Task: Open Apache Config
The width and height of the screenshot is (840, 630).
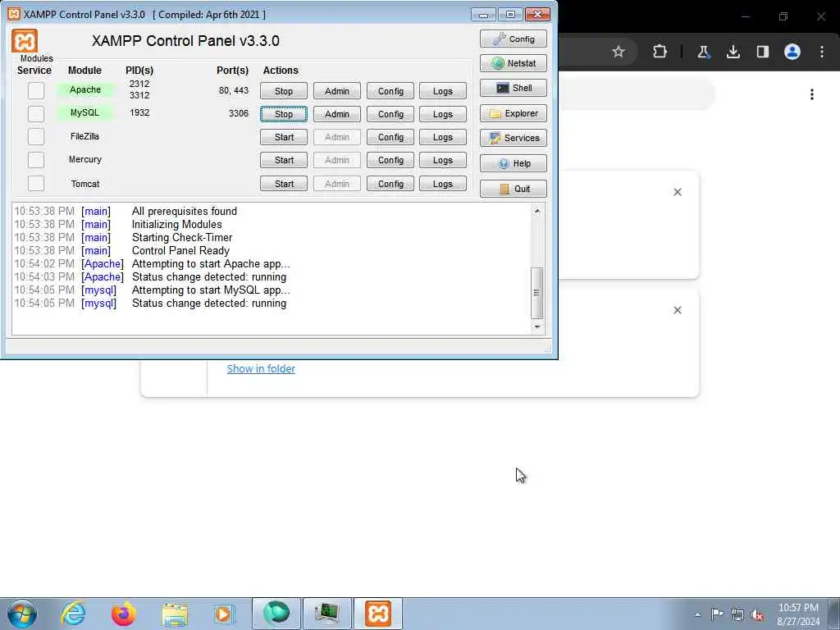Action: (x=390, y=91)
